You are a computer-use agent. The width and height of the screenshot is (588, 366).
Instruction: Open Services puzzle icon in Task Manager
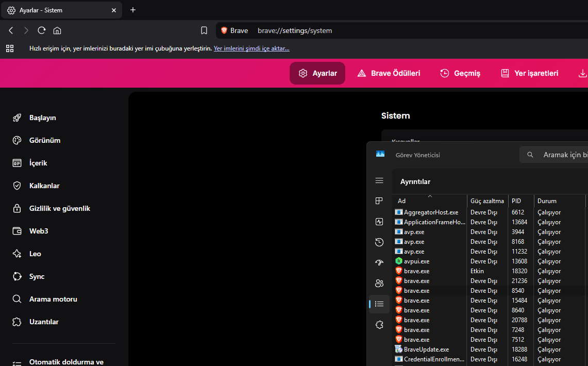pos(379,325)
